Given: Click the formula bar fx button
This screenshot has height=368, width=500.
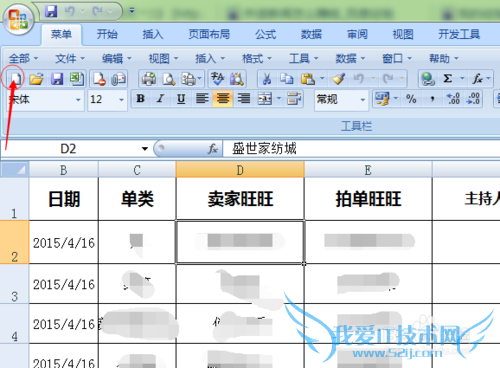Looking at the screenshot, I should [x=213, y=149].
